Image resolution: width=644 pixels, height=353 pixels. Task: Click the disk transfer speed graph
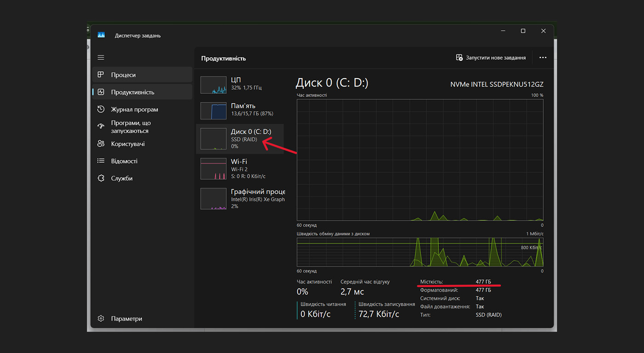click(420, 252)
